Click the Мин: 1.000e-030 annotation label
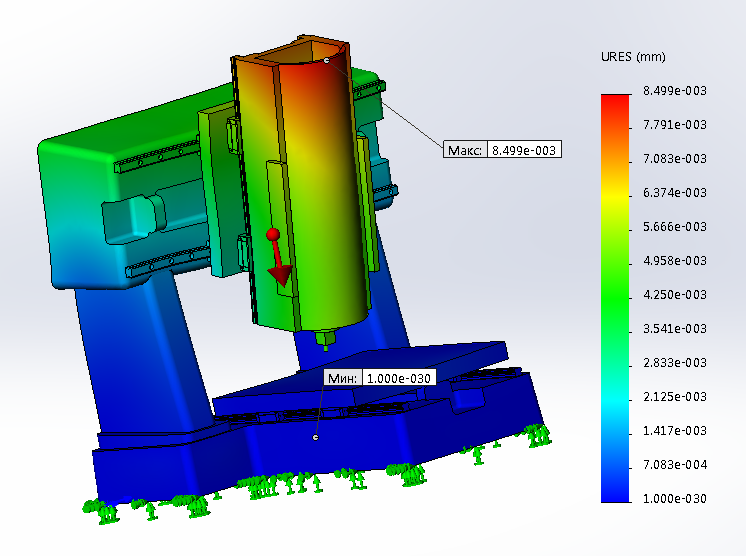The image size is (746, 556). tap(380, 378)
